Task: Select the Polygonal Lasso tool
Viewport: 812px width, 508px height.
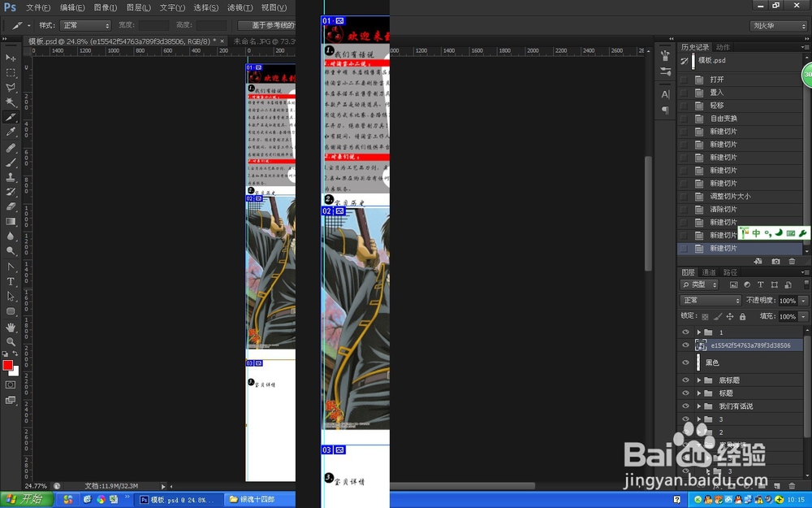Action: click(x=11, y=88)
